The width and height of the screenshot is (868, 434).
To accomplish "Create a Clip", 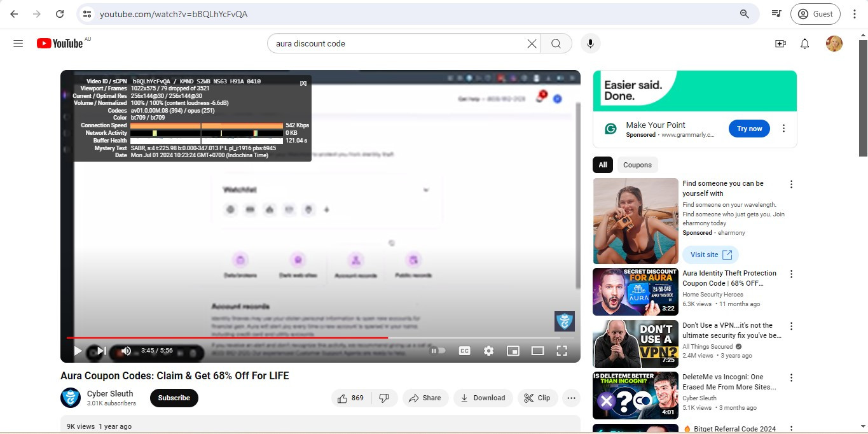I will coord(537,398).
